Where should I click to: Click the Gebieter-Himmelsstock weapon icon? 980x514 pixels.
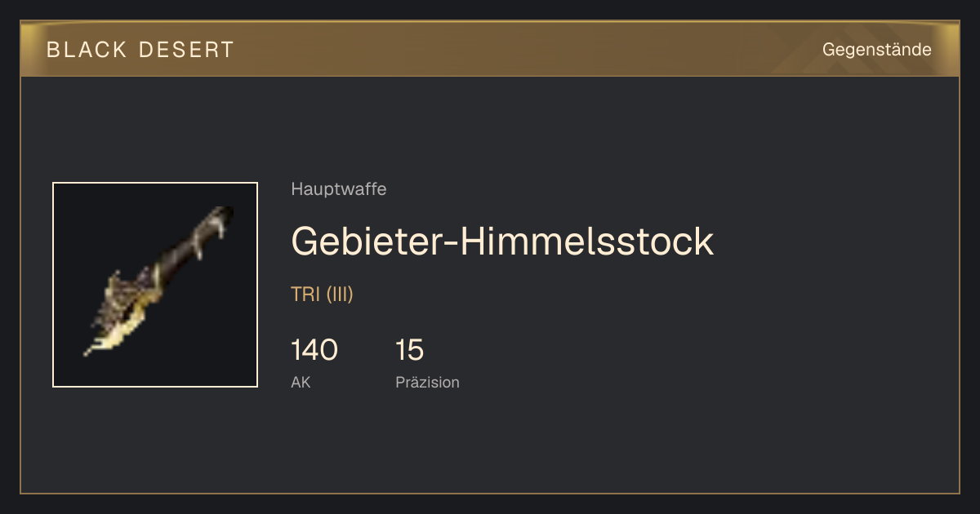tap(155, 285)
